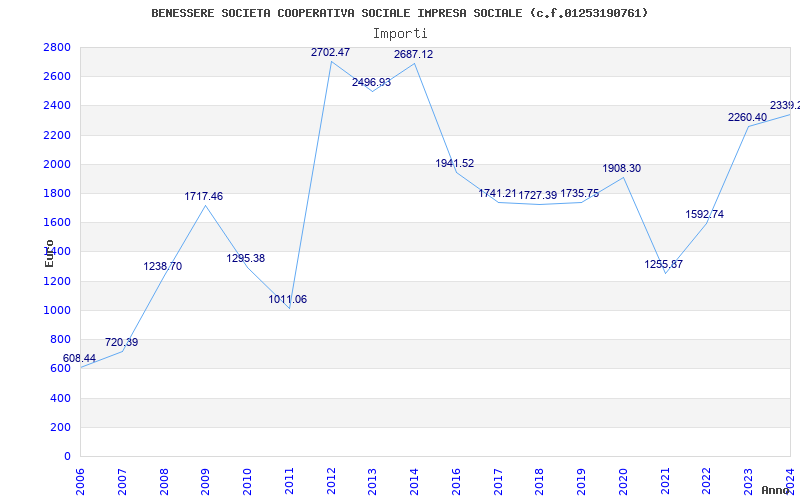The width and height of the screenshot is (800, 500).
Task: Click the Anno x-axis title
Action: pyautogui.click(x=775, y=490)
